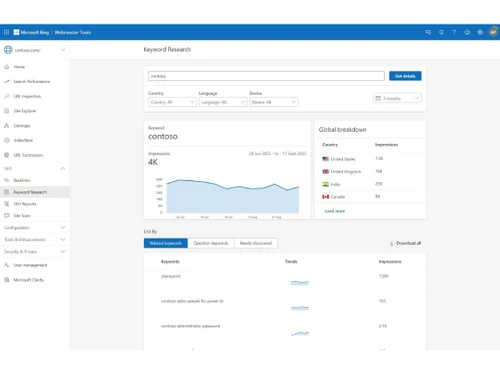500x375 pixels.
Task: Click the Keywords column header
Action: click(170, 262)
